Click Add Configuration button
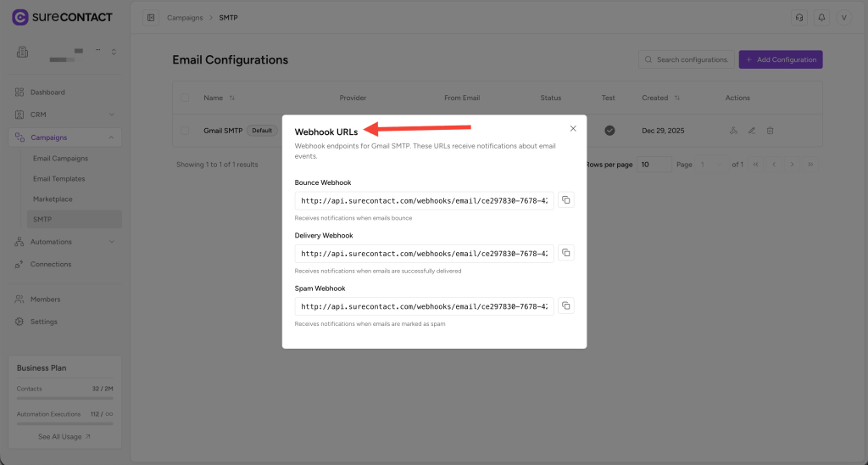The width and height of the screenshot is (868, 465). click(x=781, y=59)
